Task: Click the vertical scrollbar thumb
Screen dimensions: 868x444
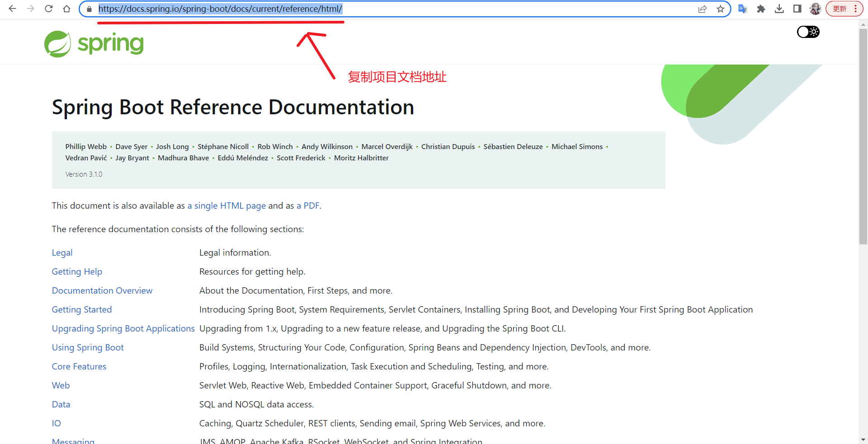Action: click(863, 136)
